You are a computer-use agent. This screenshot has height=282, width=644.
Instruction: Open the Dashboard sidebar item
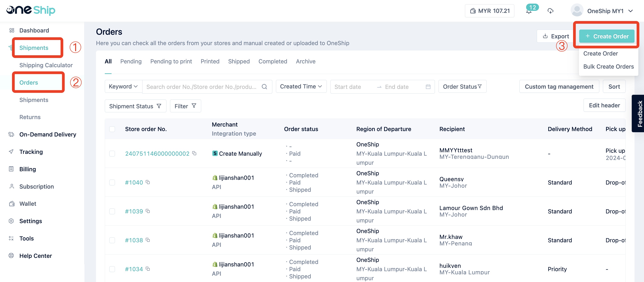point(34,30)
